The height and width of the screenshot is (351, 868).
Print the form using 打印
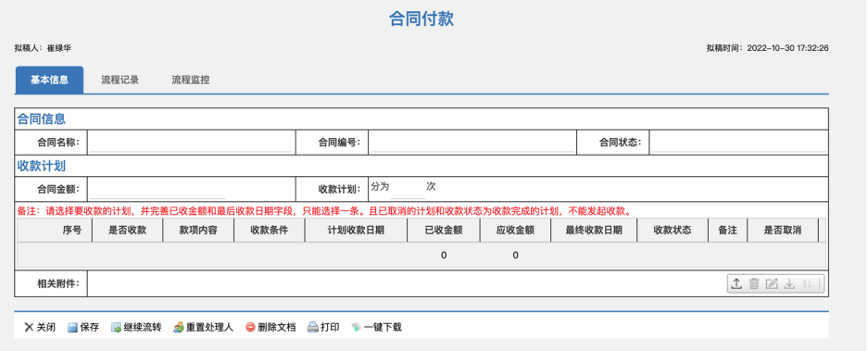point(323,327)
